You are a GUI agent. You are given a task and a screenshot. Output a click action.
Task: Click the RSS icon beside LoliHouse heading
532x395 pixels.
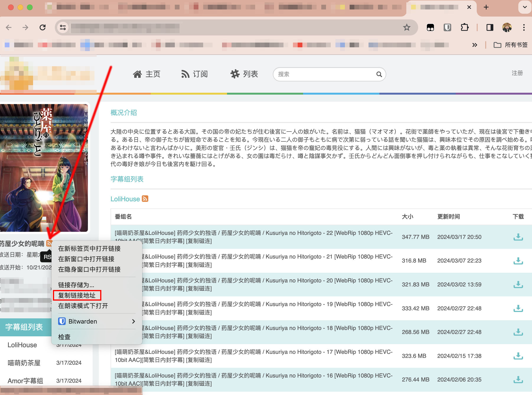tap(145, 199)
